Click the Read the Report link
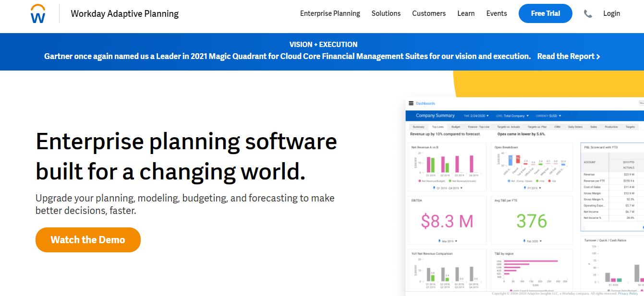Image resolution: width=644 pixels, height=296 pixels. [x=569, y=57]
